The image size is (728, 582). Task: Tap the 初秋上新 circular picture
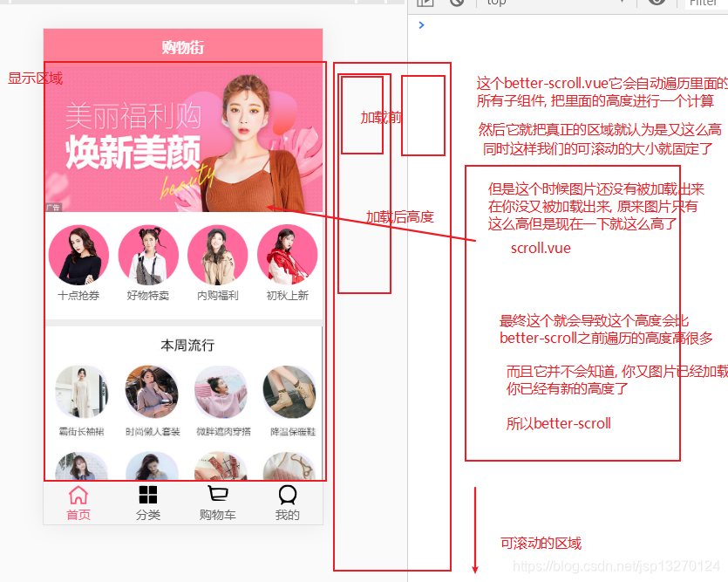click(x=288, y=255)
